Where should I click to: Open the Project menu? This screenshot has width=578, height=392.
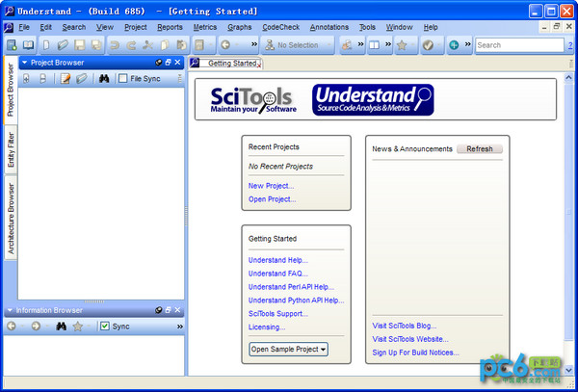tap(136, 27)
